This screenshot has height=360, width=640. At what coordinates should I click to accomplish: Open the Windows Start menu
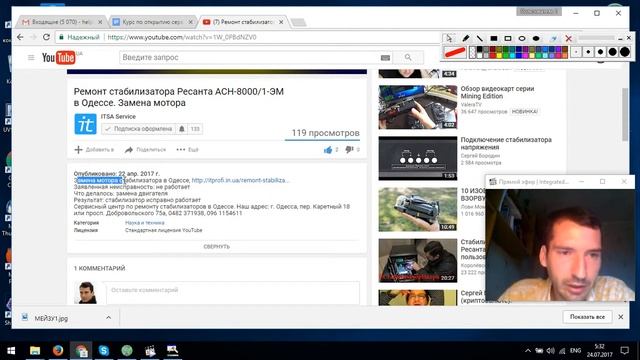click(11, 351)
